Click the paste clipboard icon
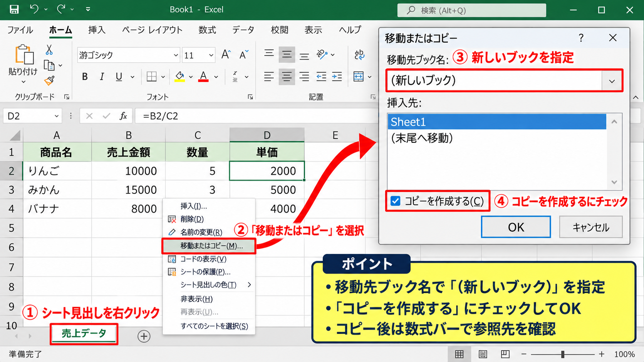Screen dimensions: 644x362 [x=24, y=54]
